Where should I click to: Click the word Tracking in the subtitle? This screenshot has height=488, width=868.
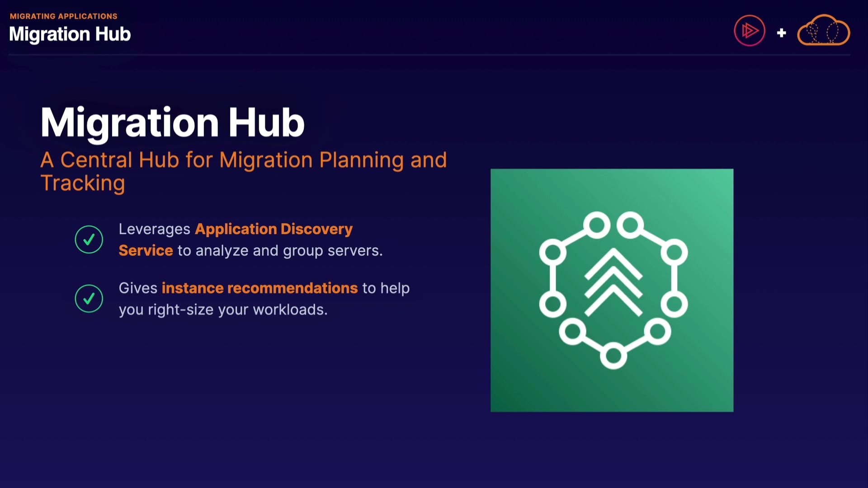pos(83,183)
